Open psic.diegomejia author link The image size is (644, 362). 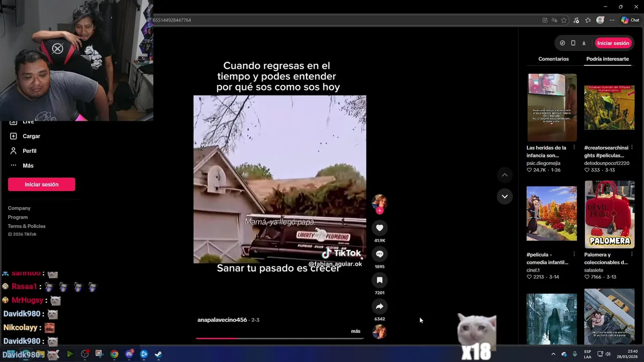[x=543, y=163]
